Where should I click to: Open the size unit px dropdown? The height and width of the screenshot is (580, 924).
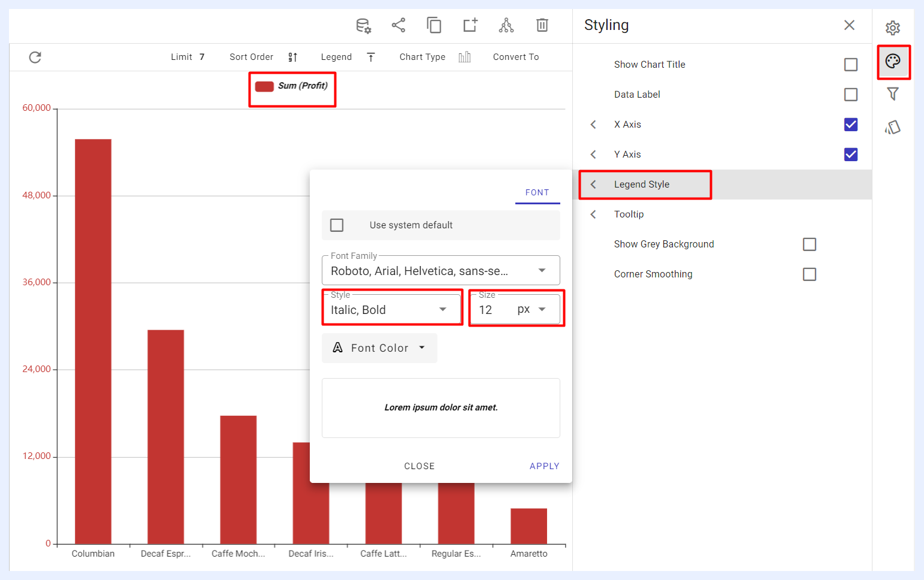(532, 310)
